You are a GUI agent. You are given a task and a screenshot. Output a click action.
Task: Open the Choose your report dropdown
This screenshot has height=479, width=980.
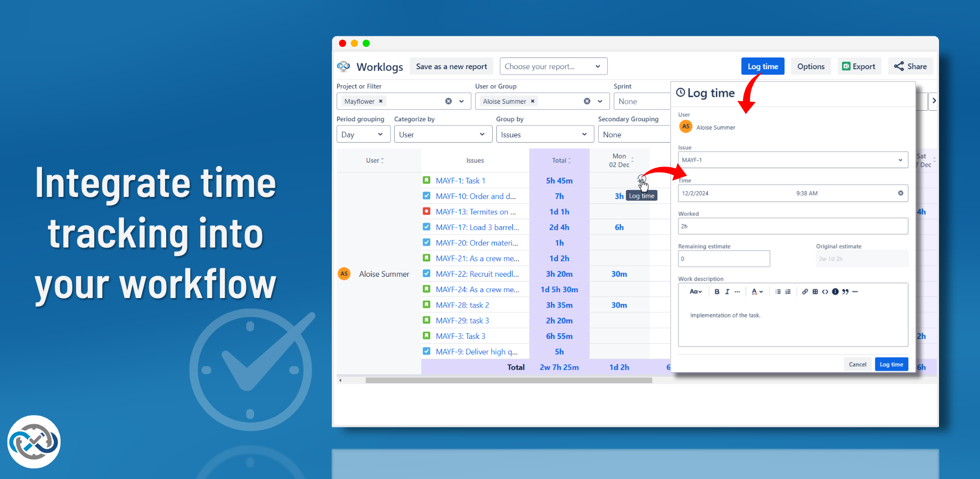[x=553, y=67]
